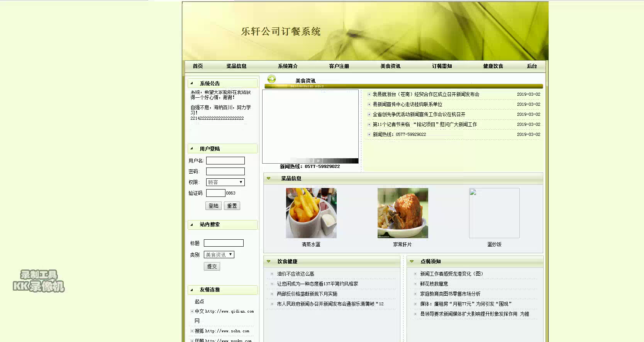The height and width of the screenshot is (342, 644).
Task: Open article 鲜花枝数寓意
Action: (x=434, y=284)
